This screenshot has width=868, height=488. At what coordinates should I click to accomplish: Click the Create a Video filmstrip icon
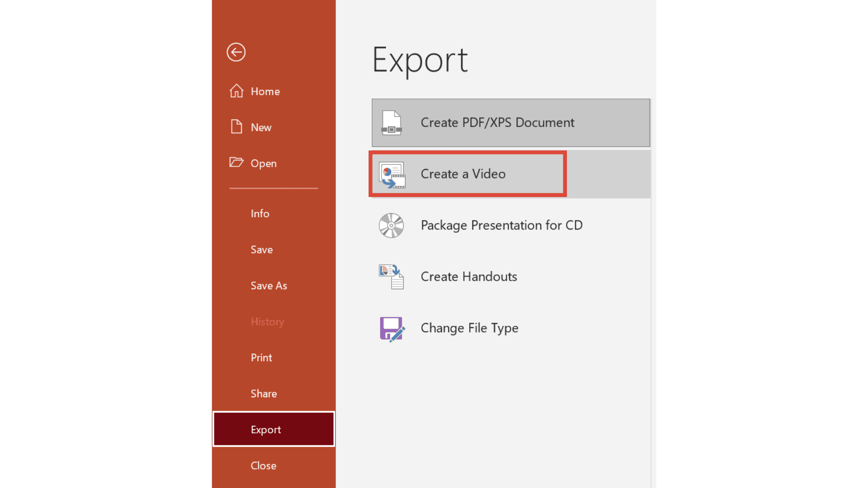(392, 175)
